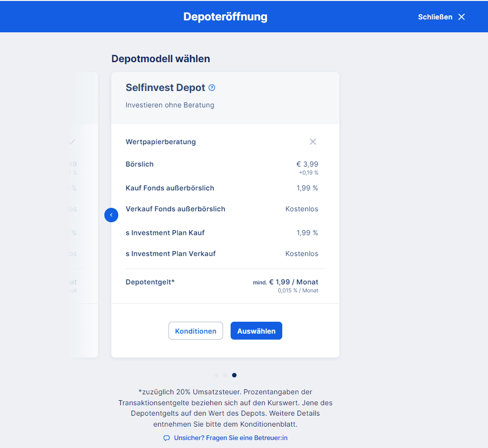Image resolution: width=488 pixels, height=448 pixels.
Task: Click 1,99 % value of s Investment Plan Kauf
Action: point(307,233)
